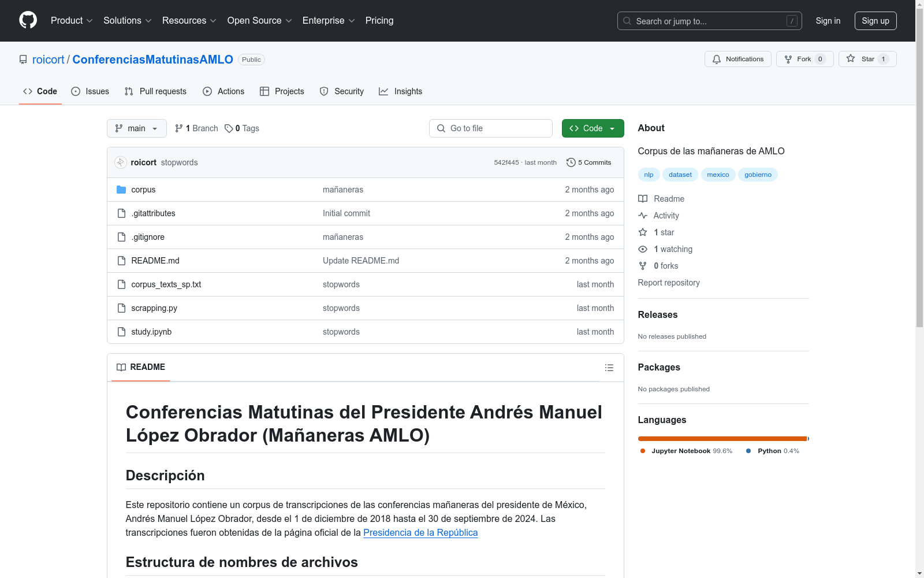The height and width of the screenshot is (578, 924).
Task: Open the README outline list icon
Action: click(x=609, y=368)
